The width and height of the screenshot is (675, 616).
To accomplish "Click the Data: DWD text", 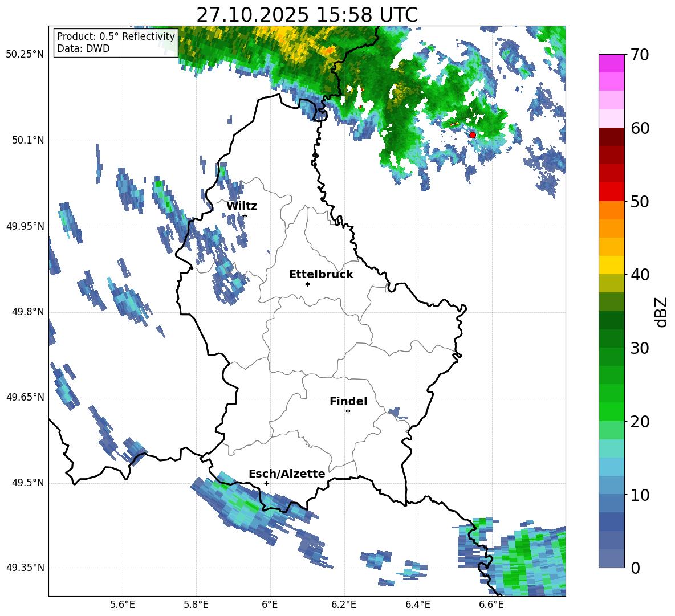I will (83, 48).
